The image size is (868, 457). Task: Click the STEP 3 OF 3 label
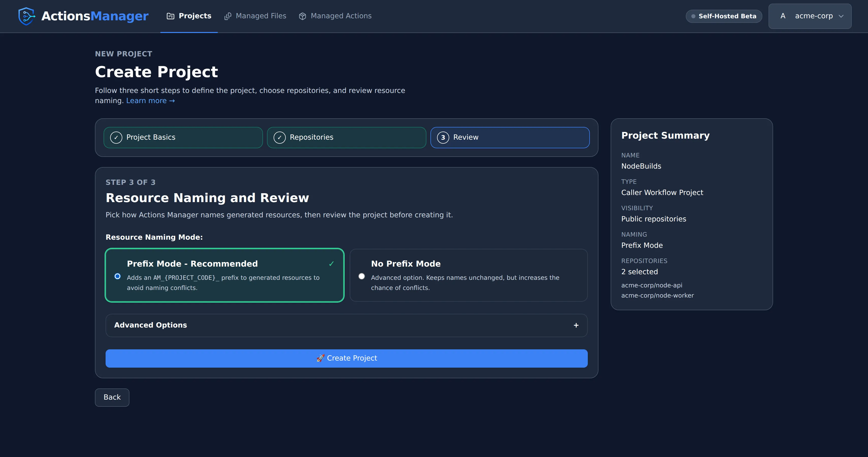131,182
